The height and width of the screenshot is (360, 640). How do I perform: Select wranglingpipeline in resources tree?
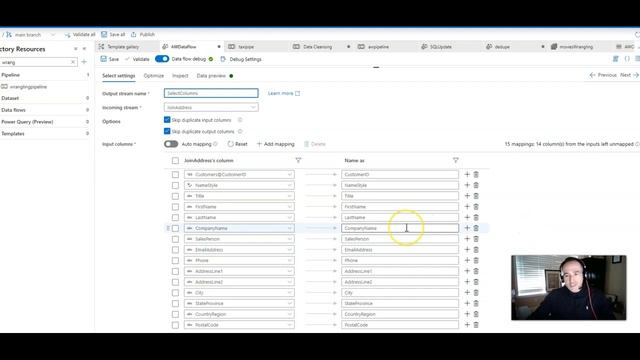point(28,87)
